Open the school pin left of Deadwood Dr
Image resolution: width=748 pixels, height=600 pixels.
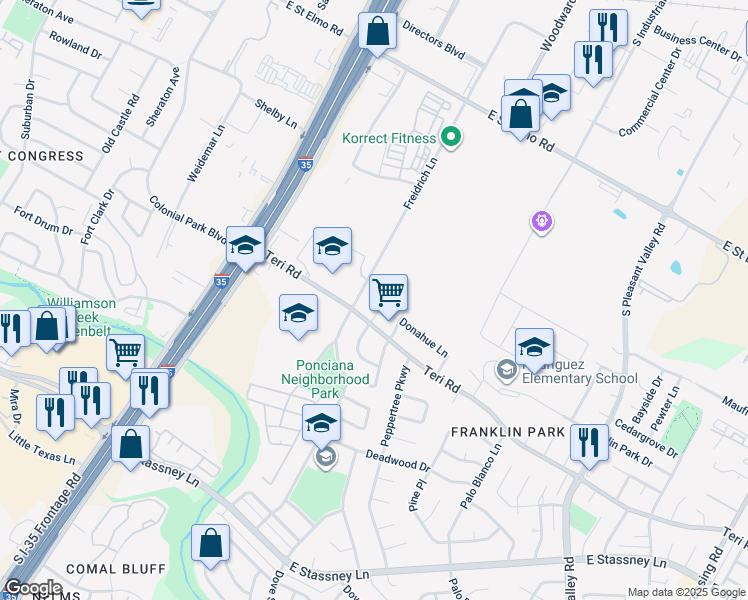click(x=321, y=423)
